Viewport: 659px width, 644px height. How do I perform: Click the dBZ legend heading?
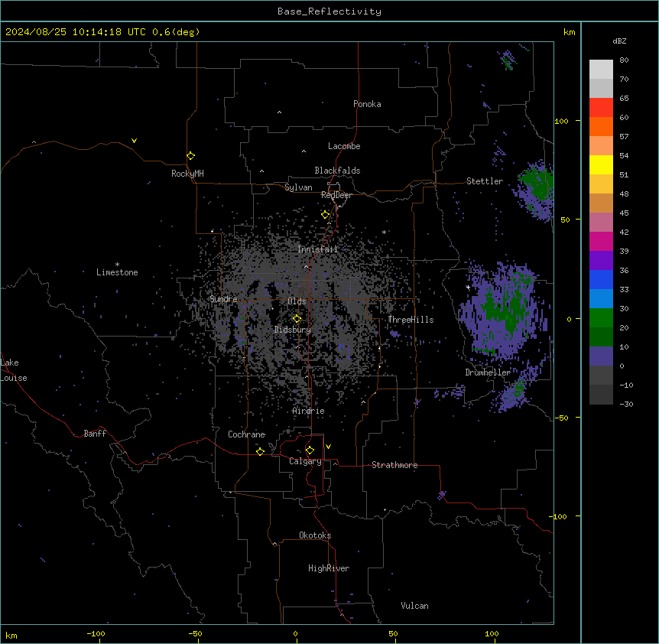pyautogui.click(x=619, y=41)
